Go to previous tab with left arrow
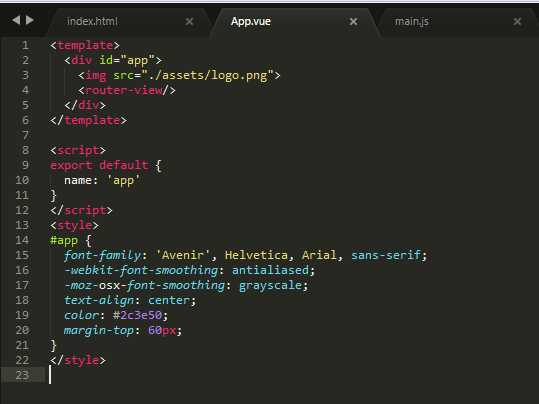Image resolution: width=539 pixels, height=404 pixels. pyautogui.click(x=16, y=20)
